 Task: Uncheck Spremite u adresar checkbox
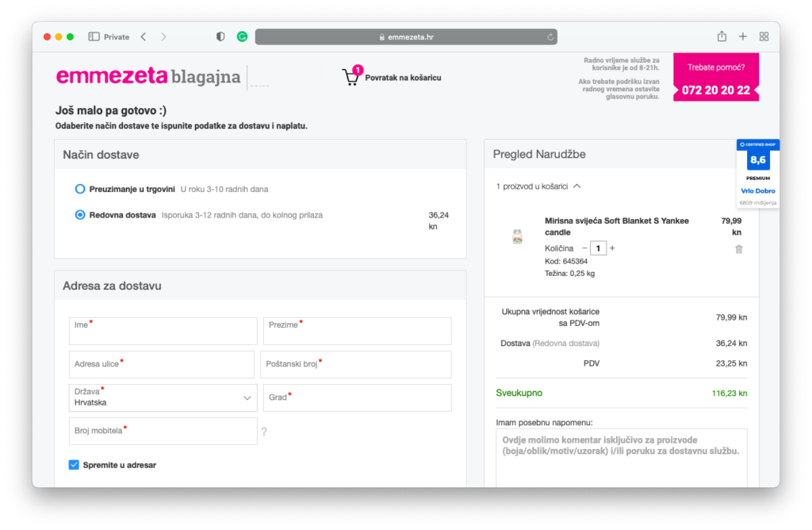(74, 465)
